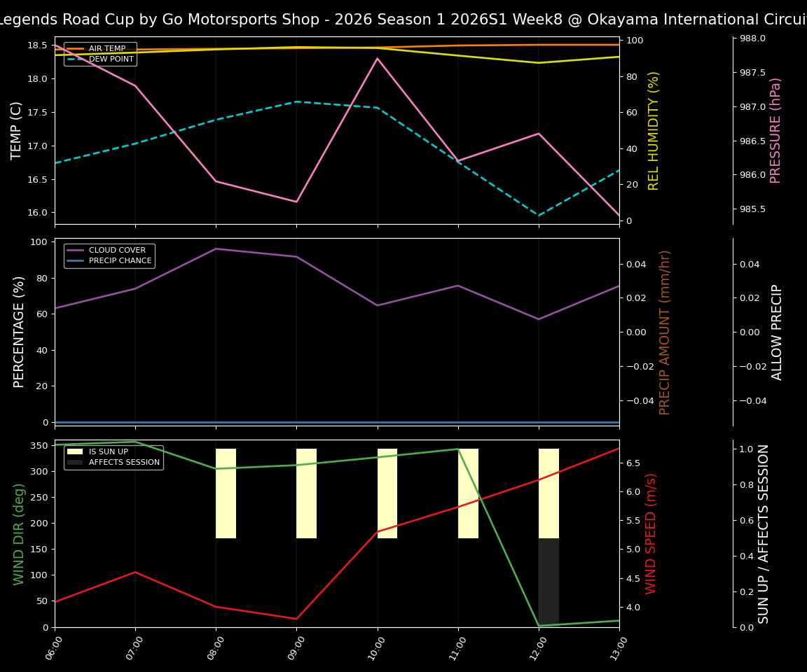Click the chart title with Okayama circuit name

click(403, 20)
